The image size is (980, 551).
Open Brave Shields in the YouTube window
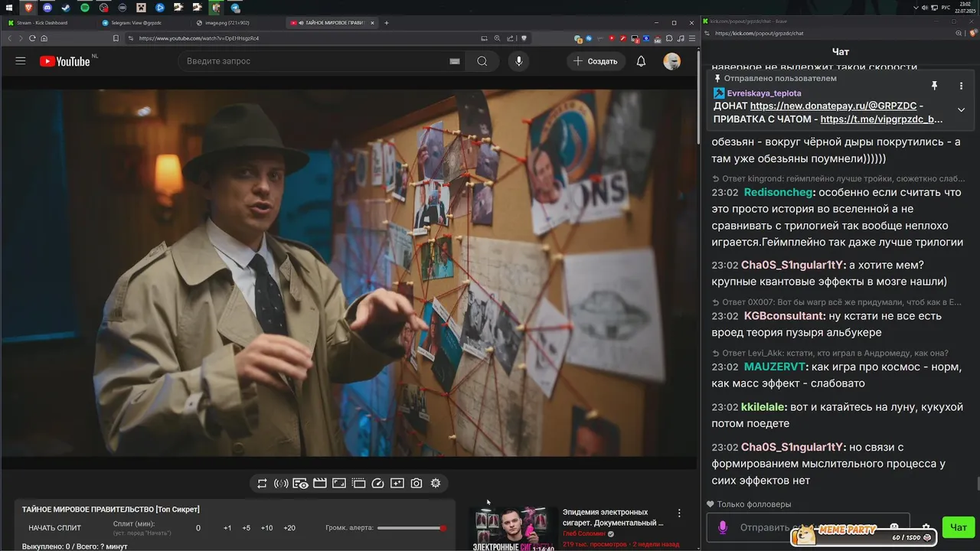[x=524, y=38]
